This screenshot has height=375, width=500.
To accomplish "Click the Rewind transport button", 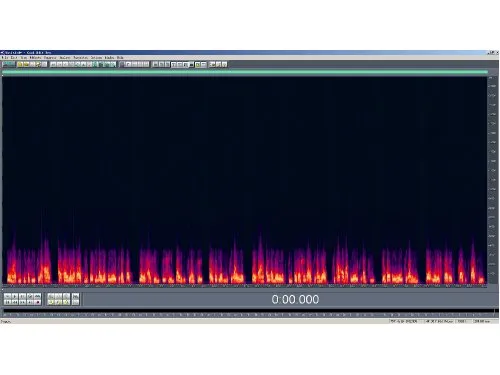I will (x=15, y=302).
